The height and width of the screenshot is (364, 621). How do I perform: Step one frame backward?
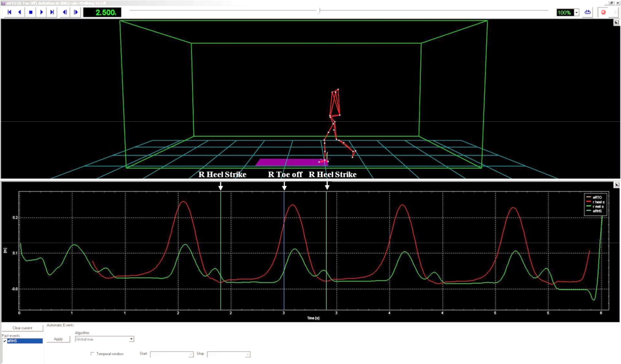[65, 12]
